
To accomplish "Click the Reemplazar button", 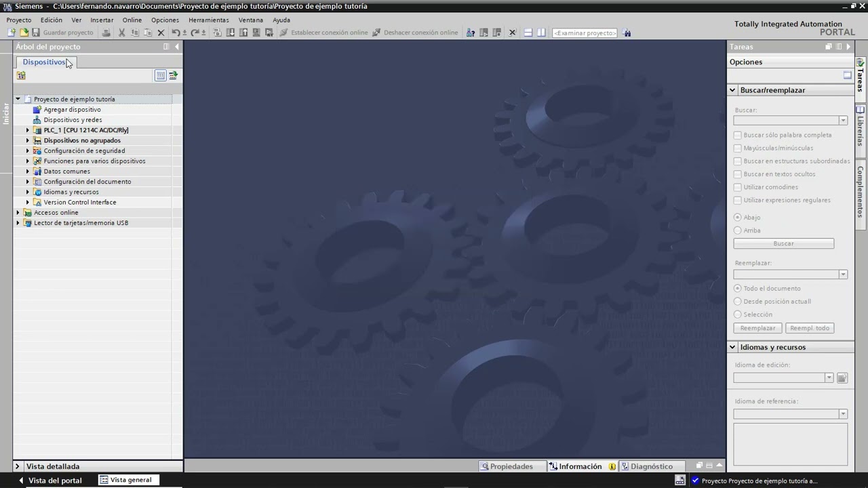I will [757, 328].
